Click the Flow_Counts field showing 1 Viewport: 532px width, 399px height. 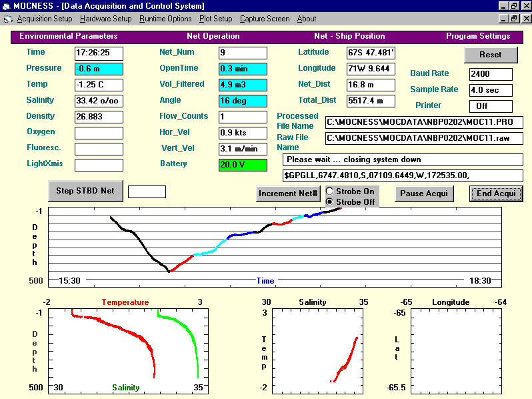point(243,117)
